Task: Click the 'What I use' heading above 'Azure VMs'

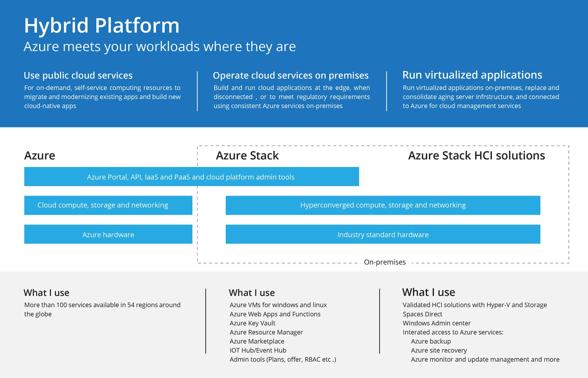Action: [252, 293]
